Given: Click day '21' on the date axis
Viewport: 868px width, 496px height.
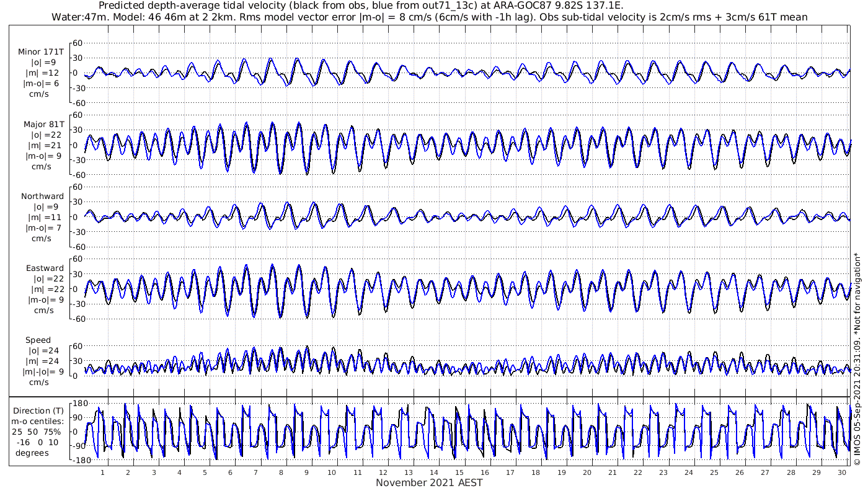Looking at the screenshot, I should 613,472.
